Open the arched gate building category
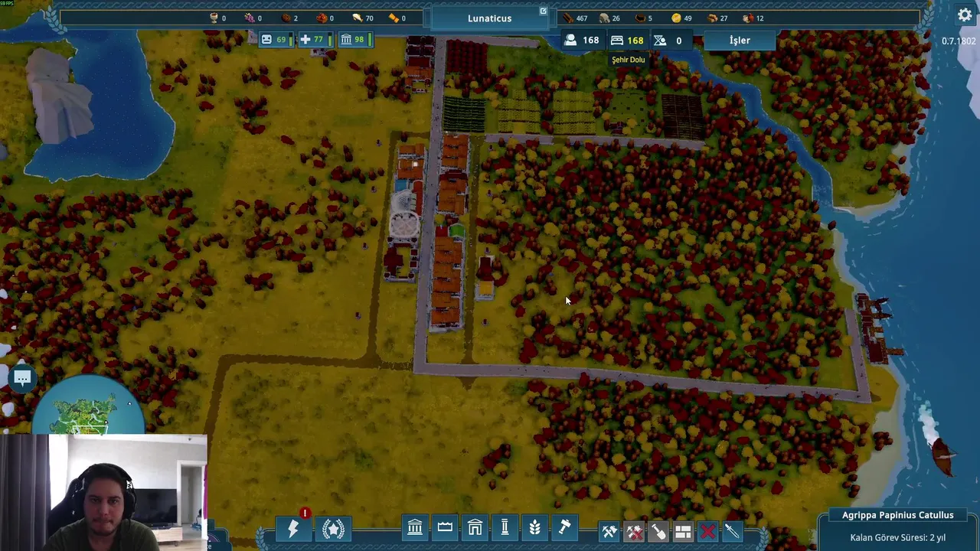 click(x=475, y=527)
